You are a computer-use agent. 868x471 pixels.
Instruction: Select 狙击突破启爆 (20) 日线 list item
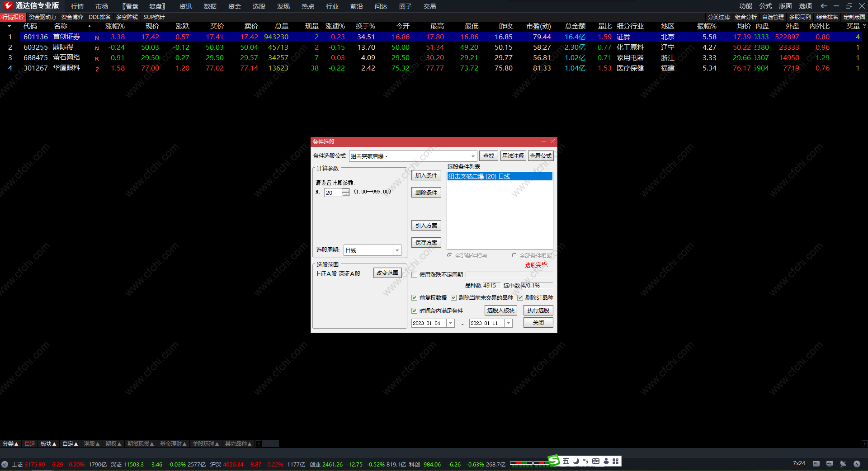click(x=500, y=176)
